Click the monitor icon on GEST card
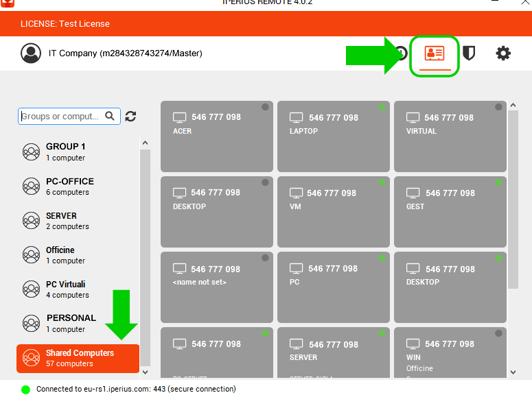532x395 pixels. pos(413,193)
